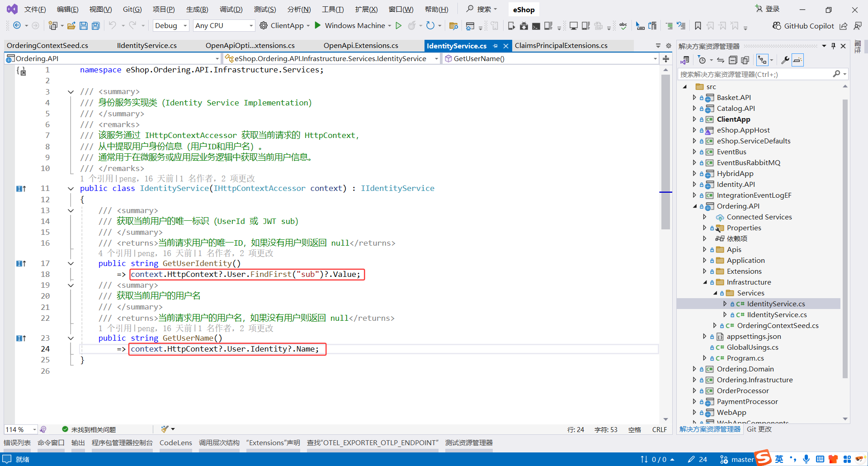
Task: Click the CRLF line ending indicator
Action: coord(660,429)
